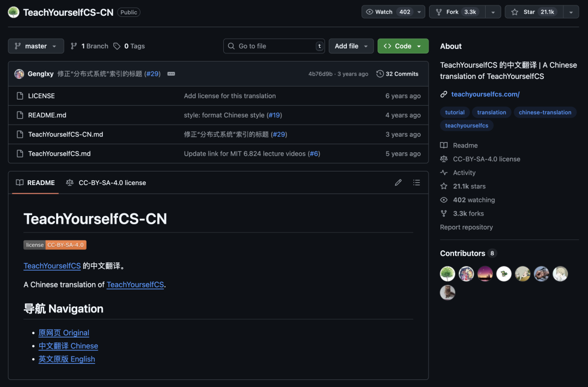Open the teachyourselfcs.com/ link

point(485,94)
